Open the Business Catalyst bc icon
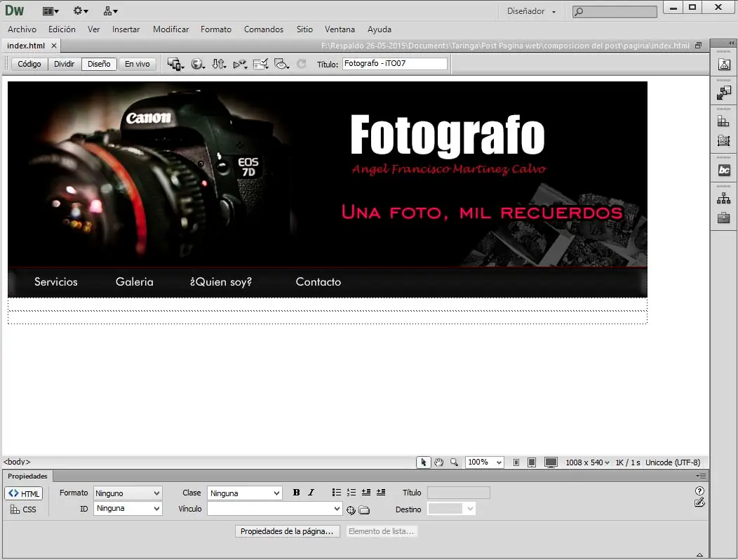Screen dimensions: 738x560 pos(724,170)
